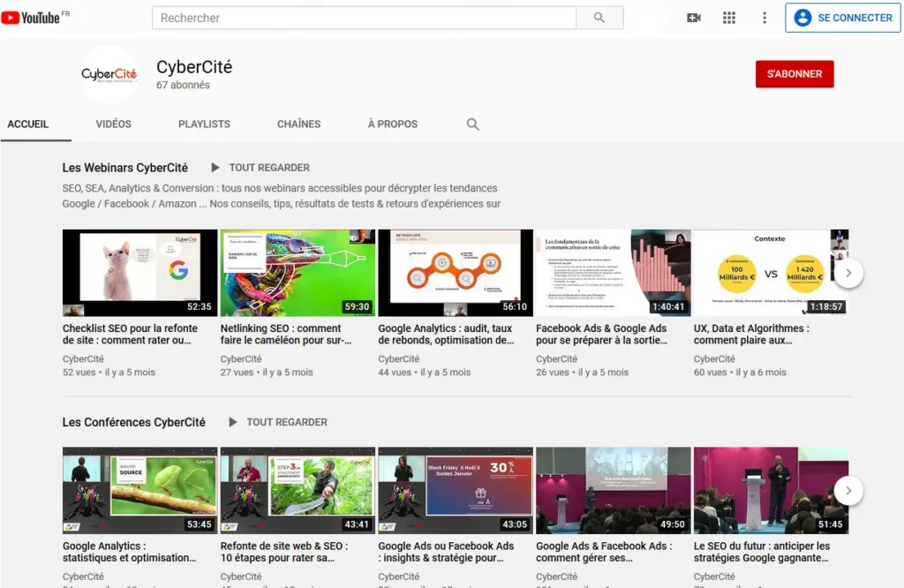Viewport: 904px width, 588px height.
Task: Click play icon beside Les Conférences CyberCité
Action: click(x=233, y=422)
